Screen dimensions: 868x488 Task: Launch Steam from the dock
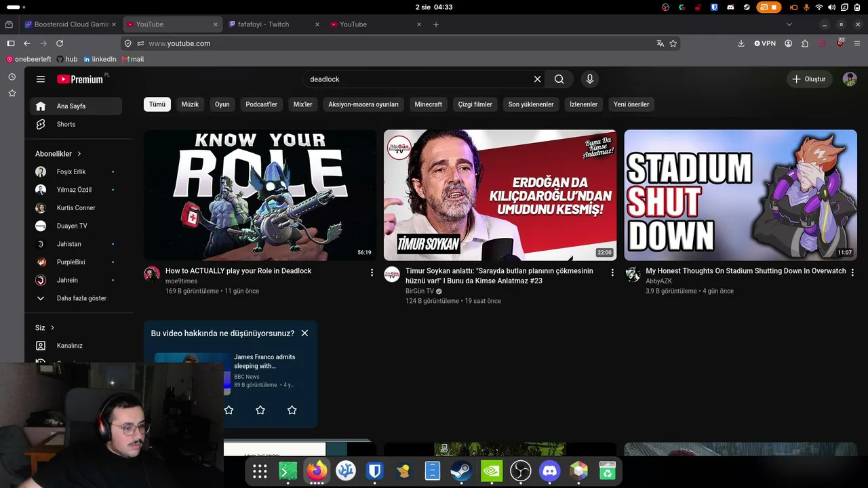coord(462,470)
